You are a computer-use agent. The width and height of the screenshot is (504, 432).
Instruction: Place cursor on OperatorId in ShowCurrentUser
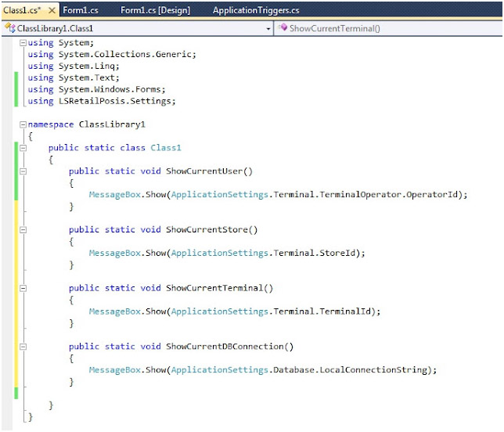click(x=435, y=195)
